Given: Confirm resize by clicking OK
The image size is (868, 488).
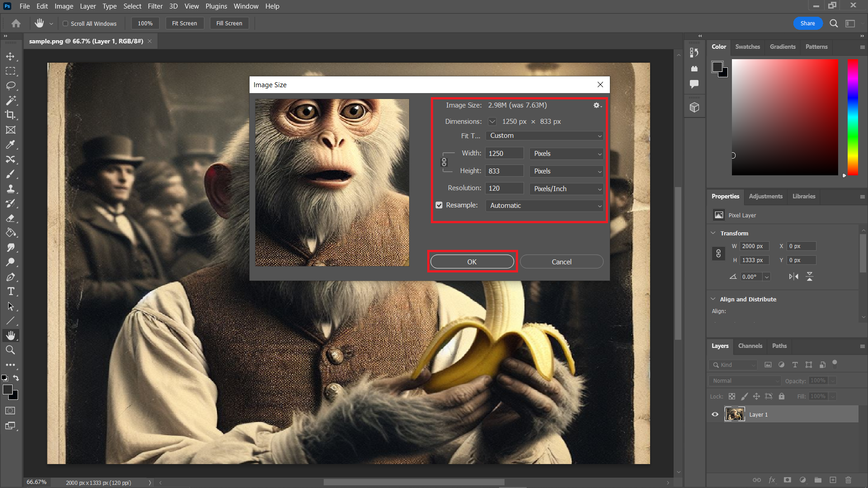Looking at the screenshot, I should pyautogui.click(x=472, y=262).
